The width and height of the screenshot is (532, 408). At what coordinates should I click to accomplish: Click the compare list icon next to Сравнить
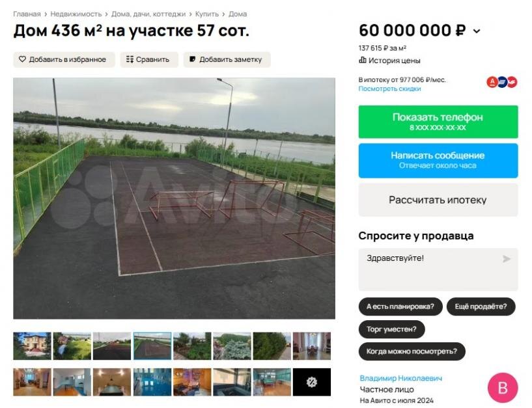(130, 59)
